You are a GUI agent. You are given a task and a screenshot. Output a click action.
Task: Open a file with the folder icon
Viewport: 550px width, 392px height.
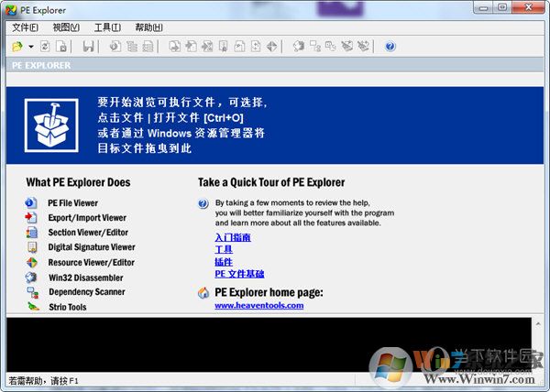click(x=16, y=46)
